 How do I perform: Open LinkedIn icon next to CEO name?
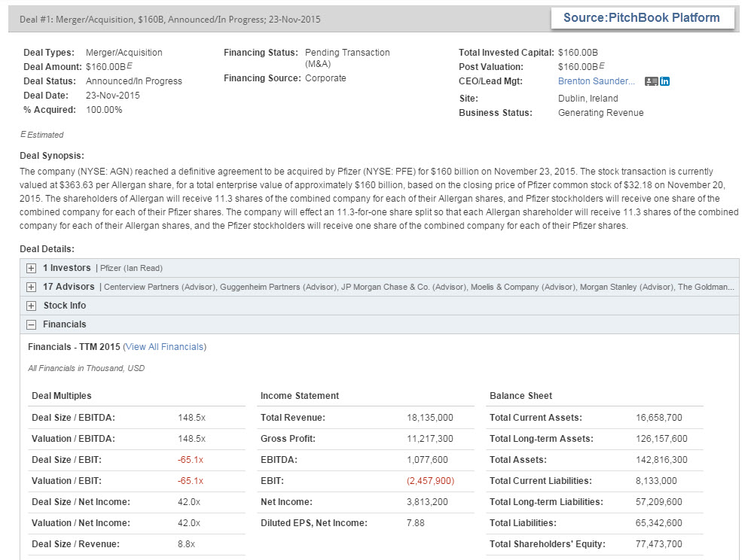click(664, 81)
